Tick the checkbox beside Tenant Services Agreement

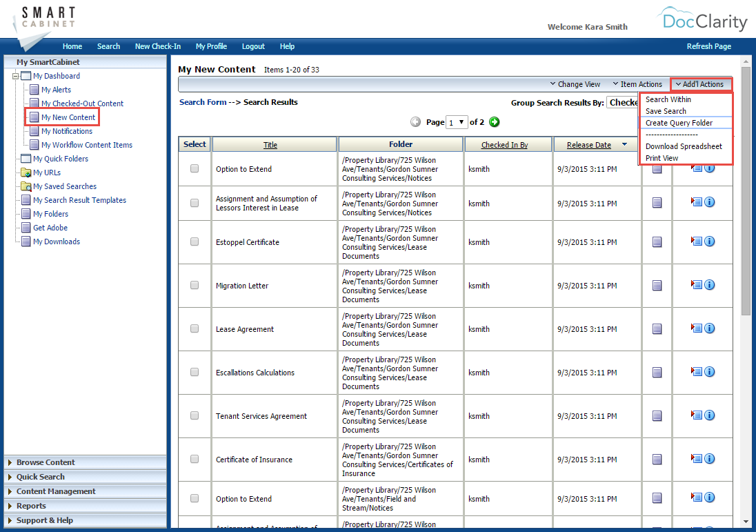click(194, 415)
